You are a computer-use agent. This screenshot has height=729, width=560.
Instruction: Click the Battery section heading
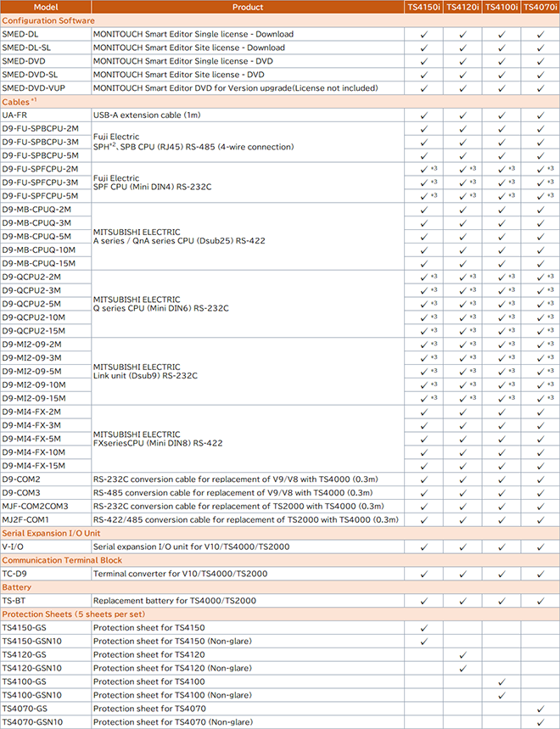(x=17, y=587)
